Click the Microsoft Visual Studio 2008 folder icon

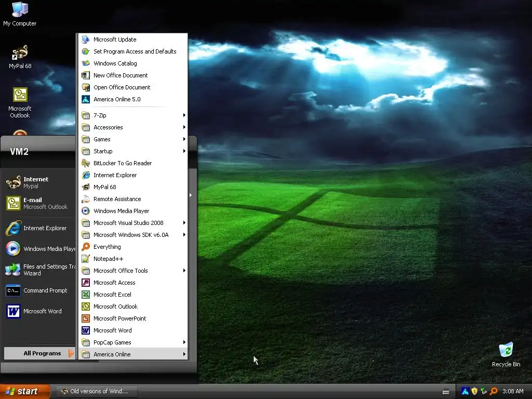click(86, 223)
